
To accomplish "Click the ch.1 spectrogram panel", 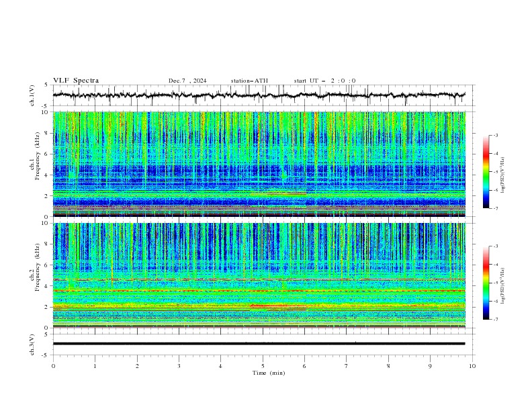I will pyautogui.click(x=259, y=164).
